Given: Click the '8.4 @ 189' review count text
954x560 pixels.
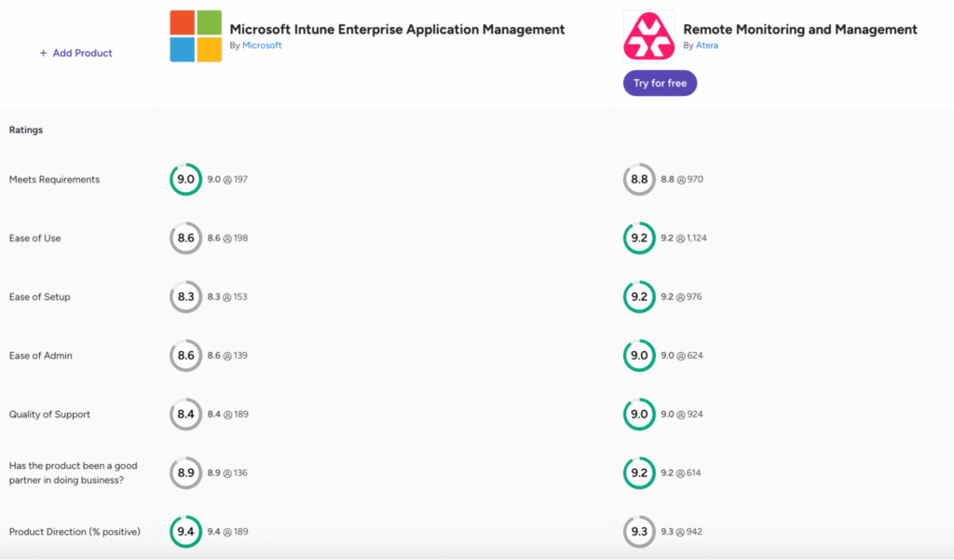Looking at the screenshot, I should [x=227, y=415].
